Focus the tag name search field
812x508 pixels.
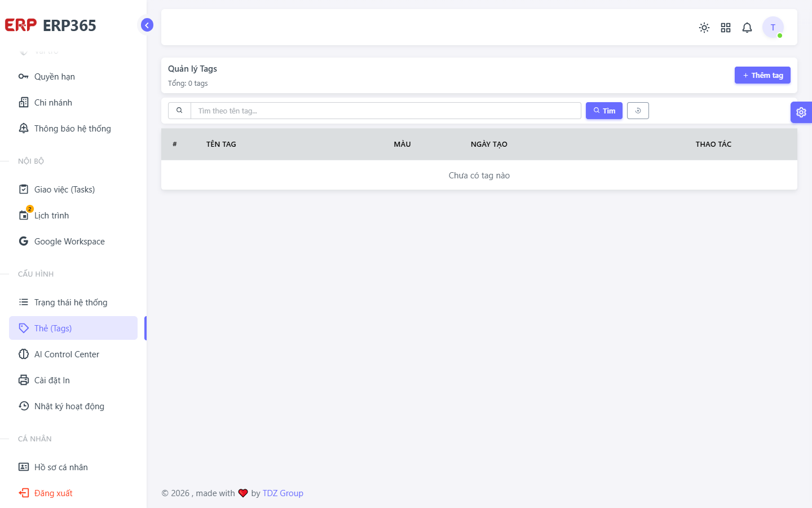click(x=386, y=111)
